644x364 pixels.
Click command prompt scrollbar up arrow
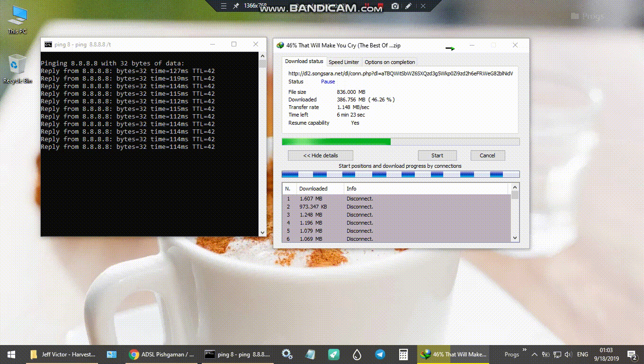point(263,56)
